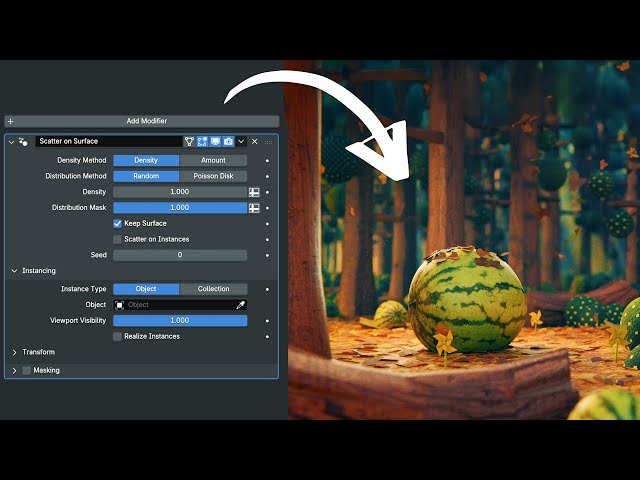The width and height of the screenshot is (640, 480).
Task: Switch Density Method to Amount
Action: point(213,160)
